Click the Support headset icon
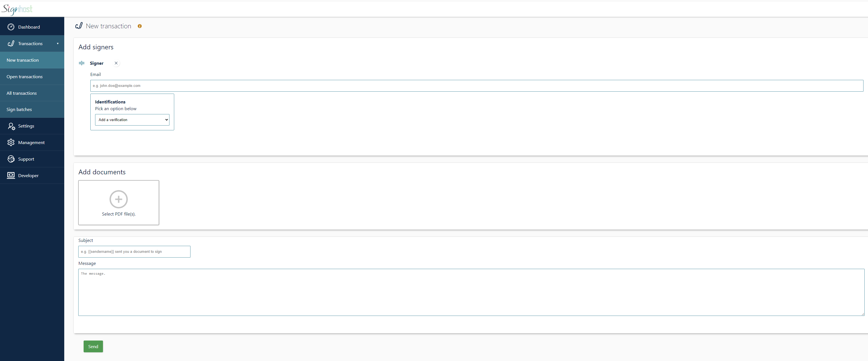The width and height of the screenshot is (868, 361). tap(11, 159)
